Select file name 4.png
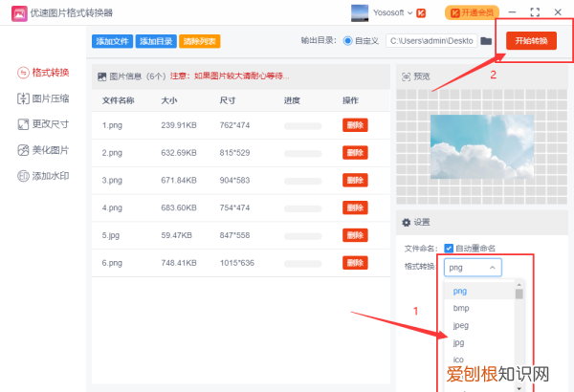 click(112, 207)
